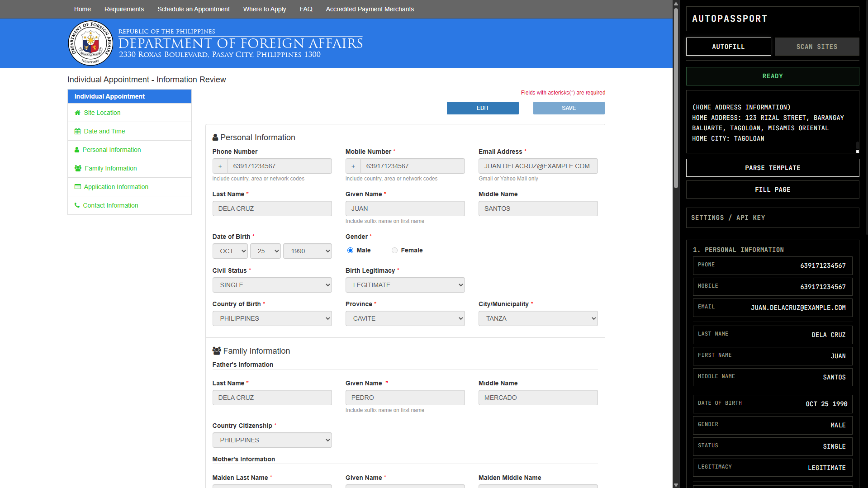Screen dimensions: 868x488
Task: Click the personal Middle Name field SANTOS
Action: 538,208
